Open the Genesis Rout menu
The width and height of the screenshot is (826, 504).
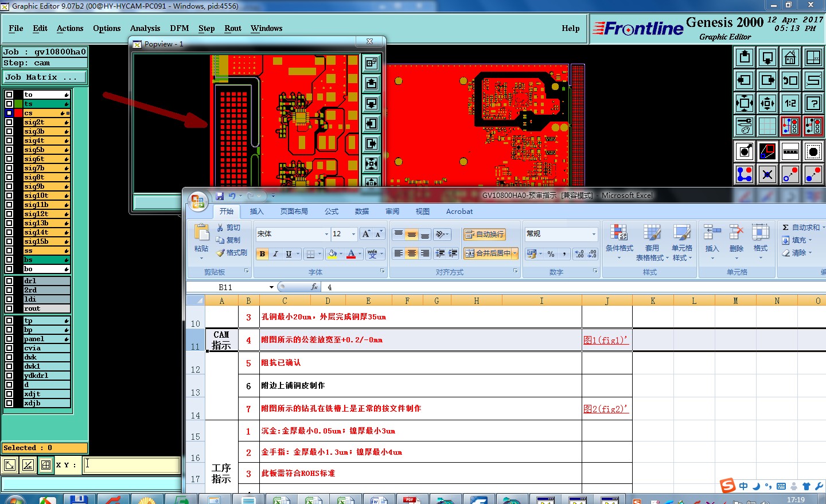click(233, 28)
